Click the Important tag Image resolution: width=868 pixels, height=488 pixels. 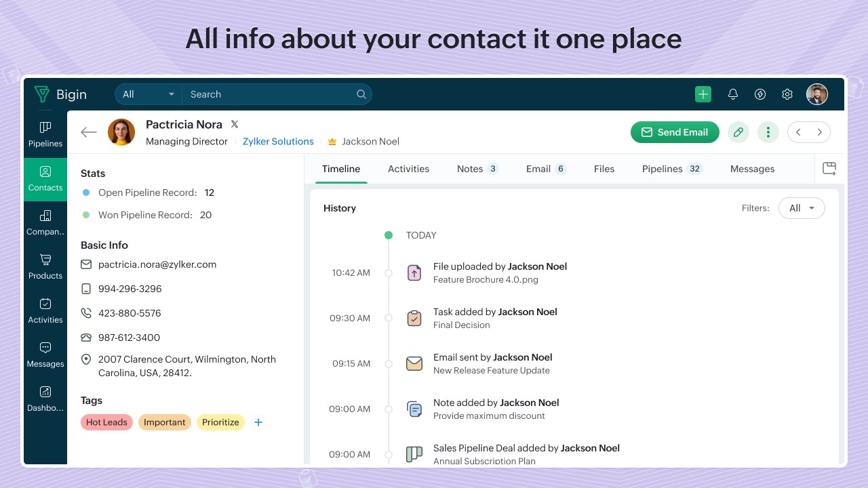point(164,422)
